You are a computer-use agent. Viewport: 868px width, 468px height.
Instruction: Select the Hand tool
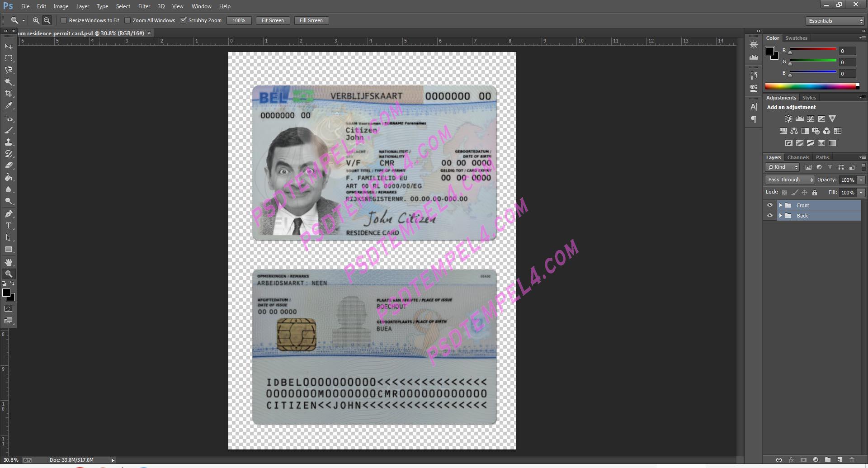point(9,262)
